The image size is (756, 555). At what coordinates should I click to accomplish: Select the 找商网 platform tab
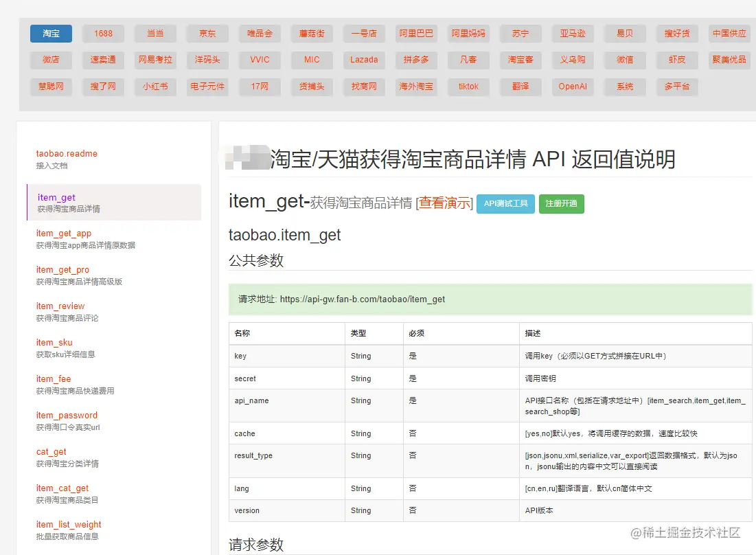364,87
